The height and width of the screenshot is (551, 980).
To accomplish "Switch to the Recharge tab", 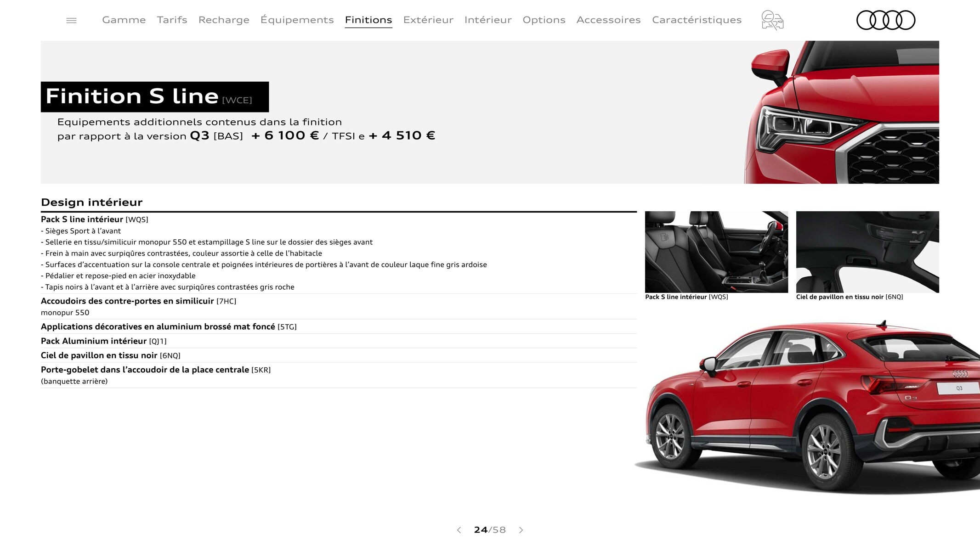I will 224,20.
